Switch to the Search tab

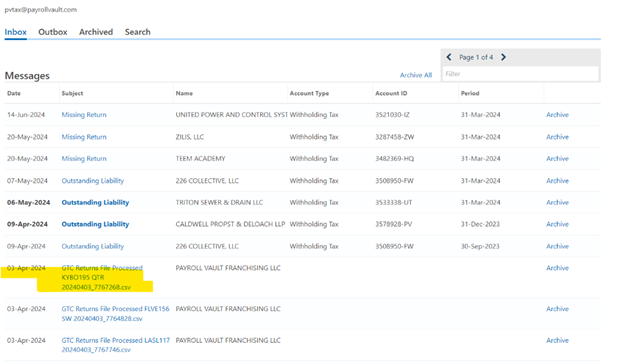point(138,32)
